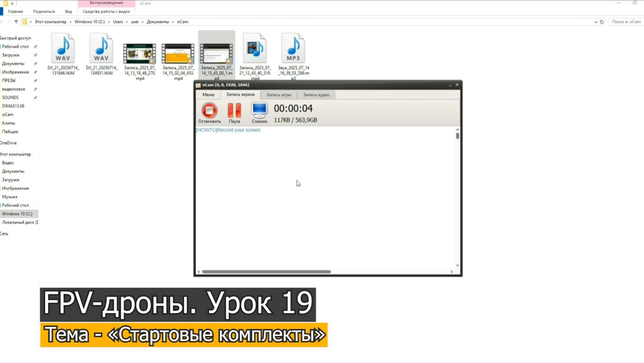Open the [HOWTO]Record your screen link

228,130
